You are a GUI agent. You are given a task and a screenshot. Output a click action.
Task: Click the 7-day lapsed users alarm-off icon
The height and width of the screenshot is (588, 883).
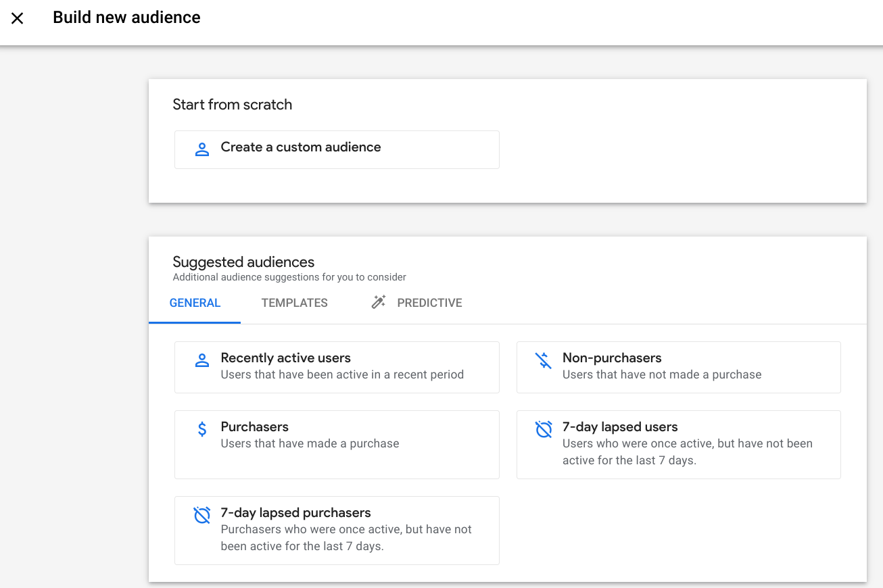pyautogui.click(x=544, y=429)
